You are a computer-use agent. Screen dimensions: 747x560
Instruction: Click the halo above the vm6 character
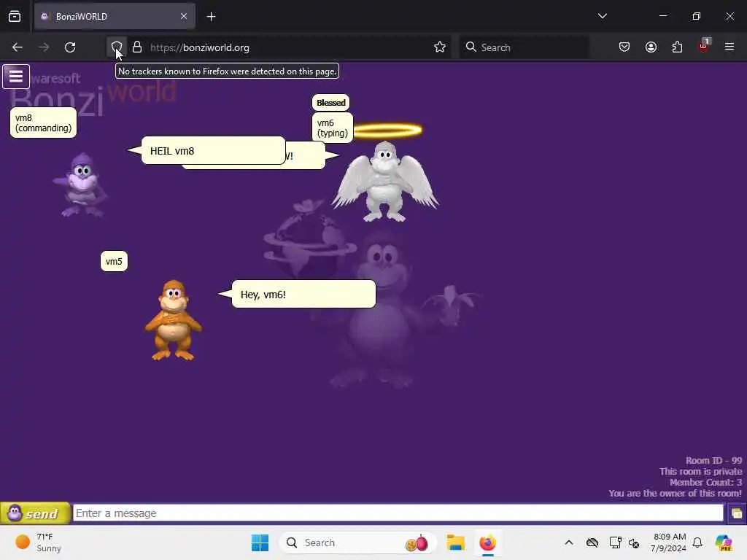tap(387, 130)
